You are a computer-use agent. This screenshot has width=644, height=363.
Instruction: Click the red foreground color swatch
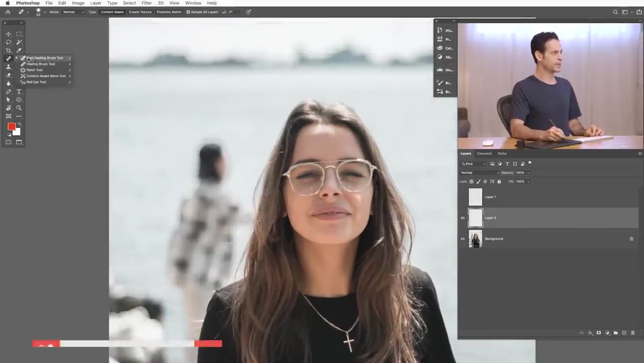pyautogui.click(x=11, y=126)
